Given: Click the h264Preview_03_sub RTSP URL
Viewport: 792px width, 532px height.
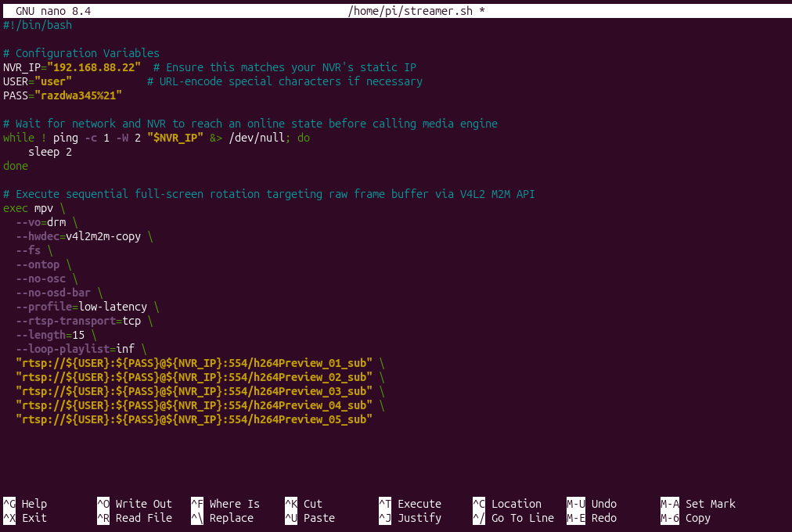Looking at the screenshot, I should coord(194,392).
